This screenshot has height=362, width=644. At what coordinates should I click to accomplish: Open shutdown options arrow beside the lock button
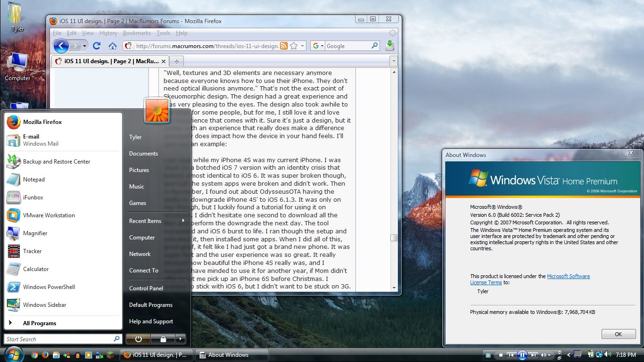click(180, 339)
